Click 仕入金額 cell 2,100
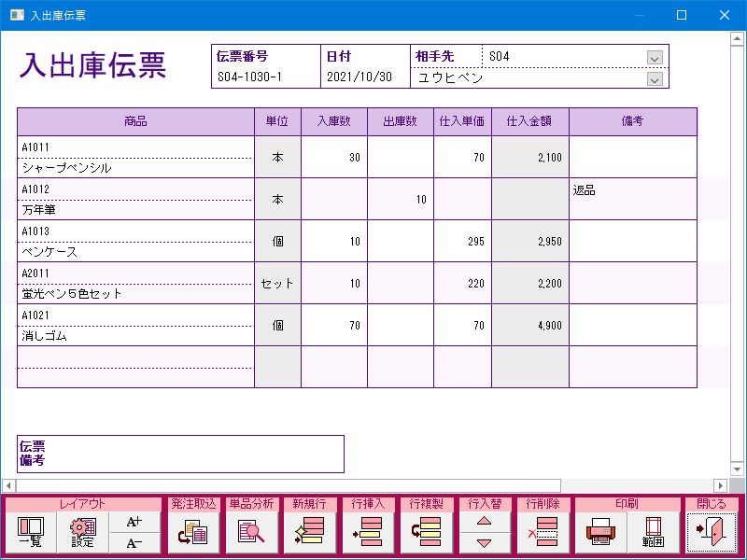 pyautogui.click(x=529, y=157)
